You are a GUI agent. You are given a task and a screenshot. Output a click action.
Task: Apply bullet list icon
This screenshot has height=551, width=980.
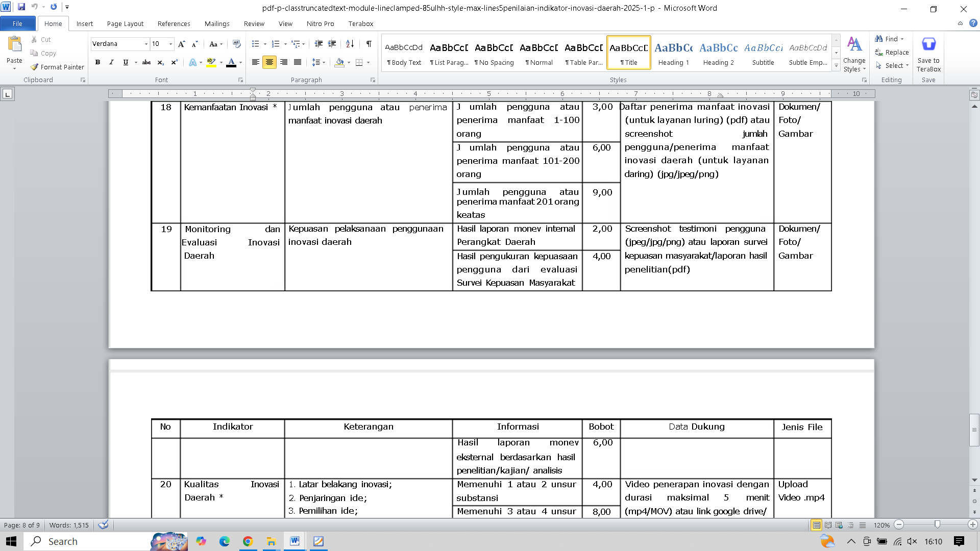[x=256, y=44]
